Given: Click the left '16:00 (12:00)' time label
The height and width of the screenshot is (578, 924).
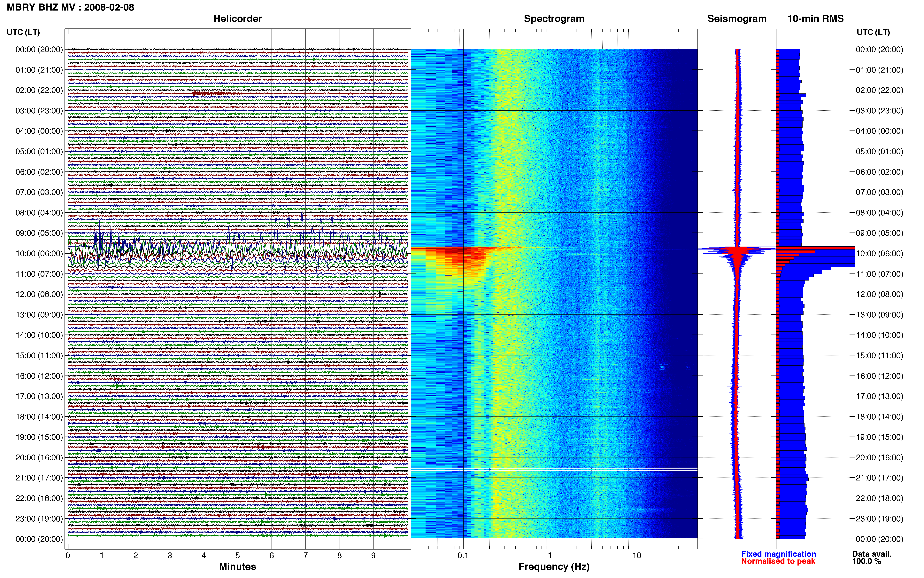Looking at the screenshot, I should pyautogui.click(x=39, y=376).
